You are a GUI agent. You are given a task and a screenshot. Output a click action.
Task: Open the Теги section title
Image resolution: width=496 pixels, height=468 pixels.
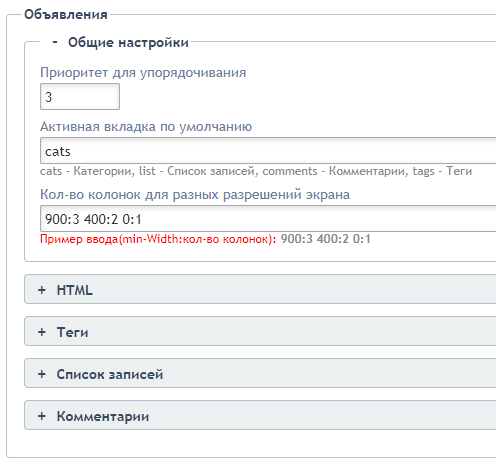(72, 332)
